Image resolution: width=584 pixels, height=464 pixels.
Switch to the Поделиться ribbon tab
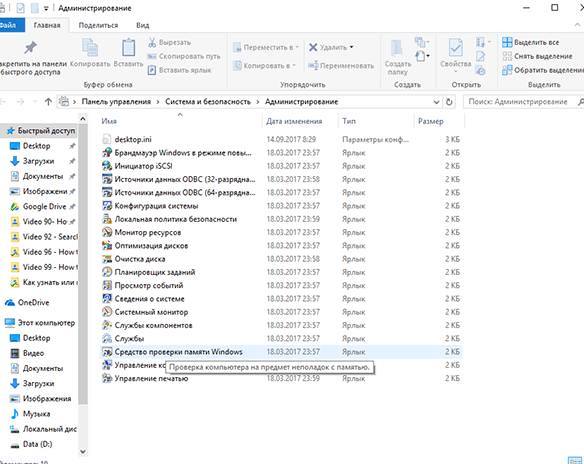[98, 25]
